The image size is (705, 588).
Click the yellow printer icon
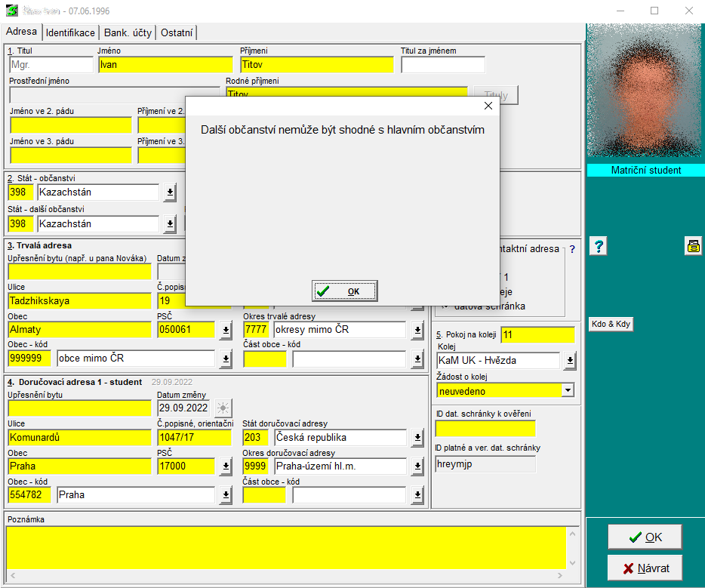694,245
